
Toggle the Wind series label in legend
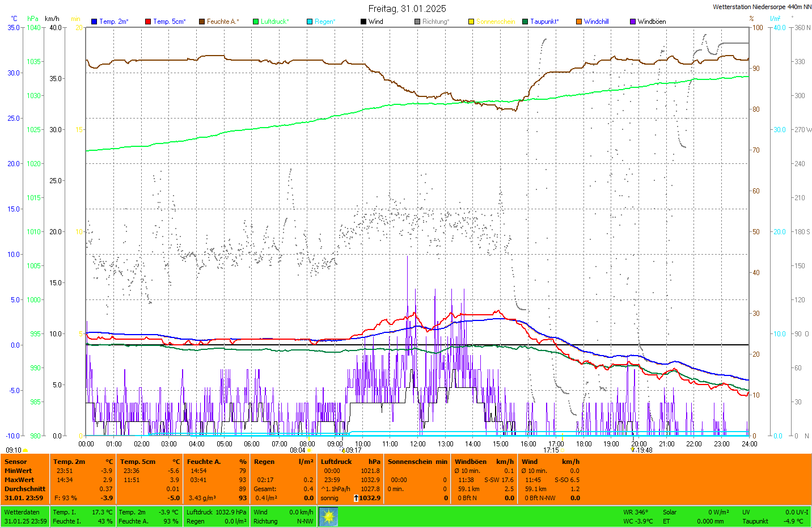[375, 22]
